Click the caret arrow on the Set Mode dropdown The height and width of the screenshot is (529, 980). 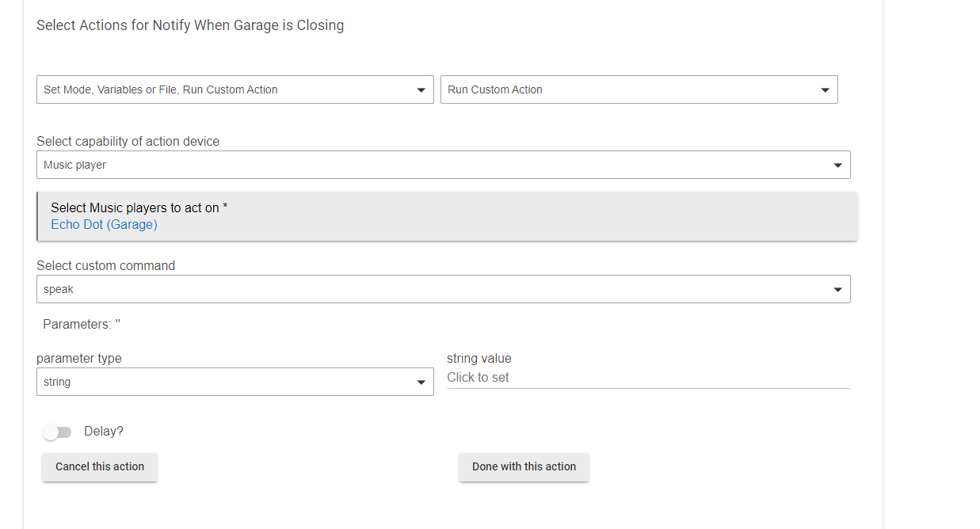[x=421, y=90]
